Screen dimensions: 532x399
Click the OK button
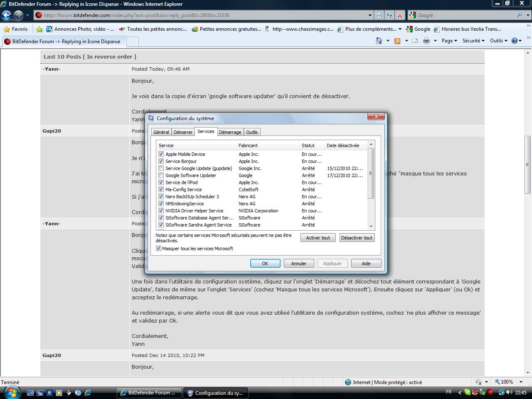click(265, 264)
